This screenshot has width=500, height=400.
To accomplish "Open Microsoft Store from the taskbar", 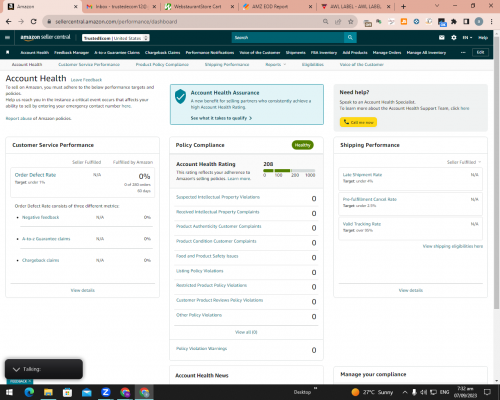I will point(67,392).
